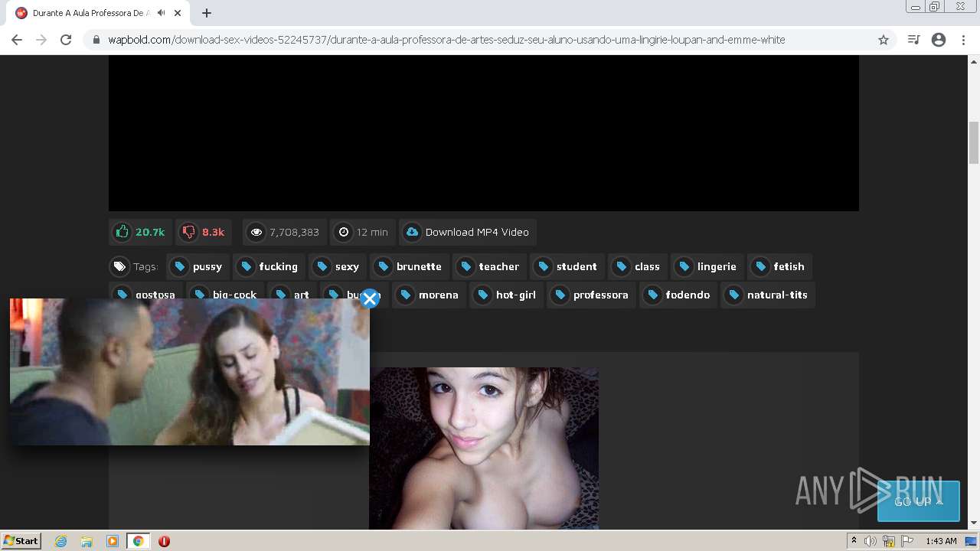Open a new browser tab
Screen dimensions: 980x551
point(207,13)
